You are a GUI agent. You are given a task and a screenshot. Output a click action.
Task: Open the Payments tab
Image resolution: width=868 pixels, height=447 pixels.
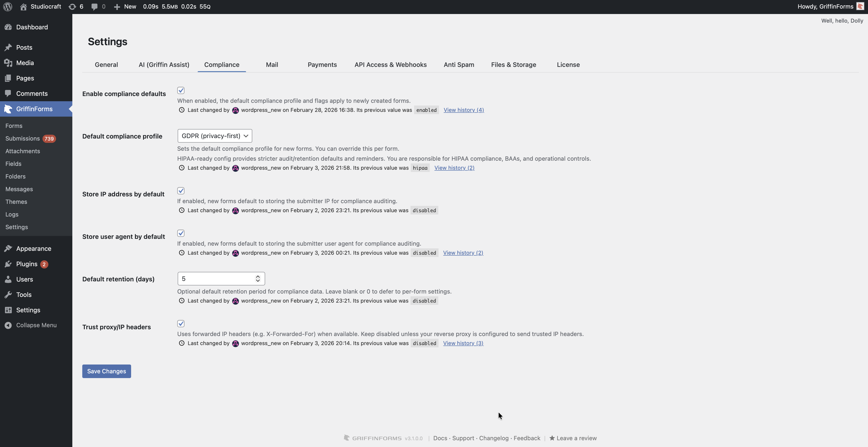tap(322, 65)
